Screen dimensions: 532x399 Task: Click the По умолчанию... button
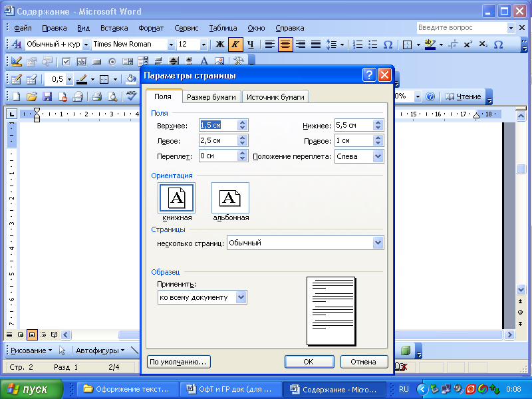tap(178, 362)
